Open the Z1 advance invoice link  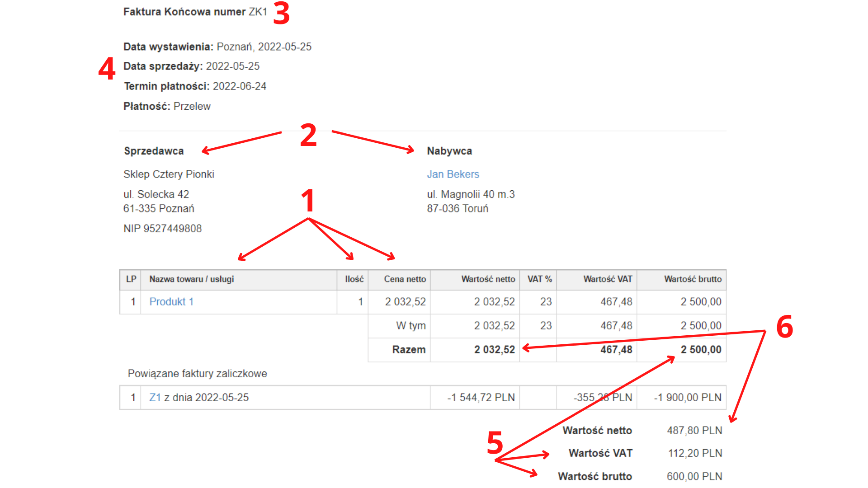point(155,398)
